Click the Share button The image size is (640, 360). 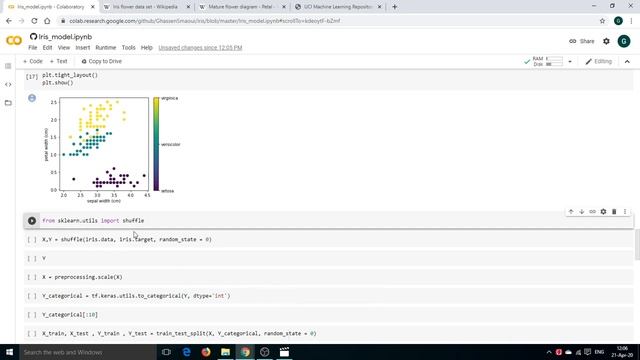[582, 41]
